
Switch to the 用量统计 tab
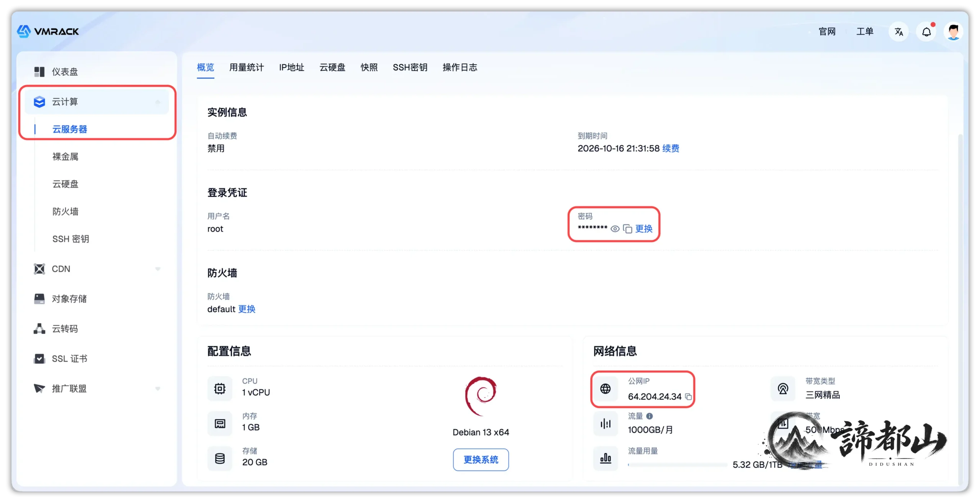click(247, 68)
